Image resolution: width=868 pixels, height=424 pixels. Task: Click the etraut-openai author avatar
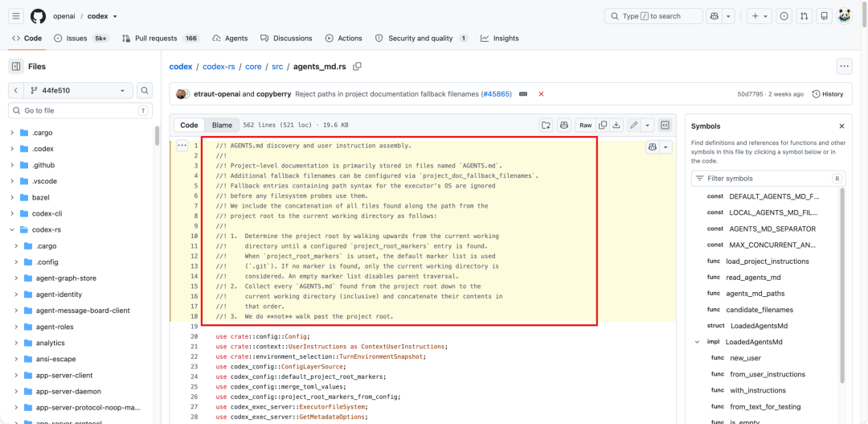click(x=181, y=94)
